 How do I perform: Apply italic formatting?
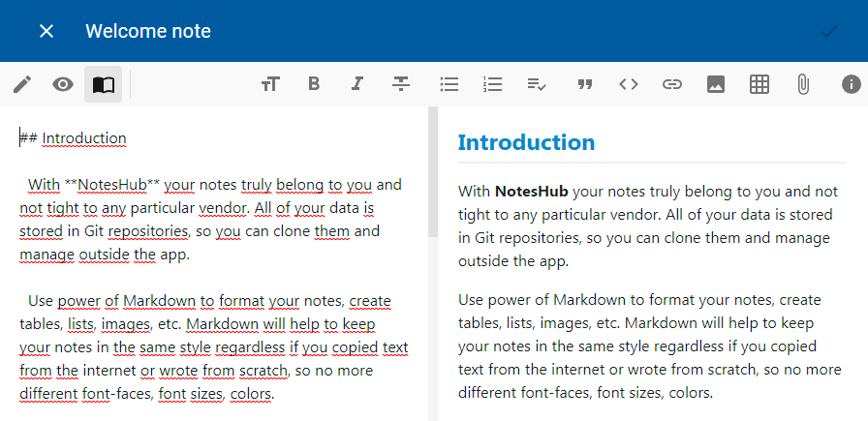click(357, 84)
